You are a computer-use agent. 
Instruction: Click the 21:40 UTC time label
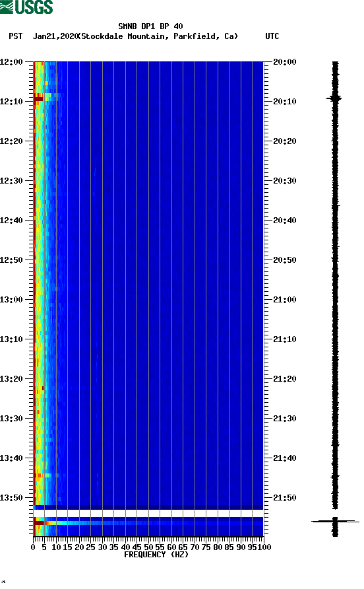click(x=284, y=458)
